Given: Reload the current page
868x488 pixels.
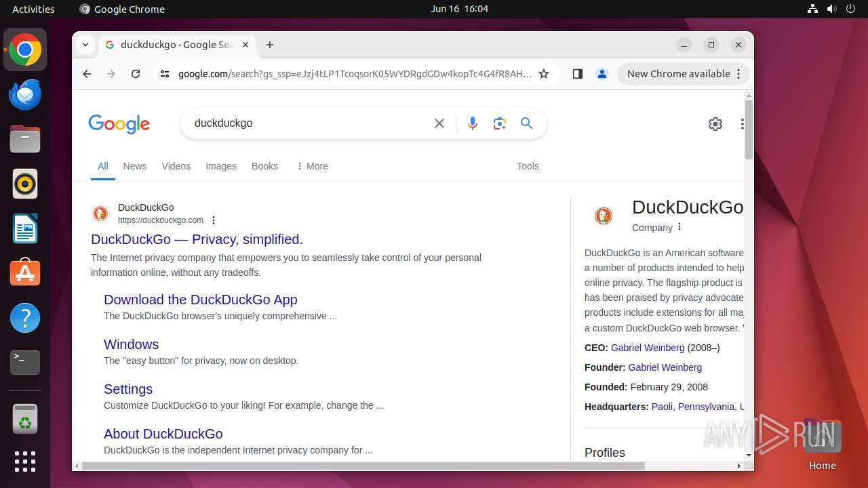Looking at the screenshot, I should click(136, 74).
